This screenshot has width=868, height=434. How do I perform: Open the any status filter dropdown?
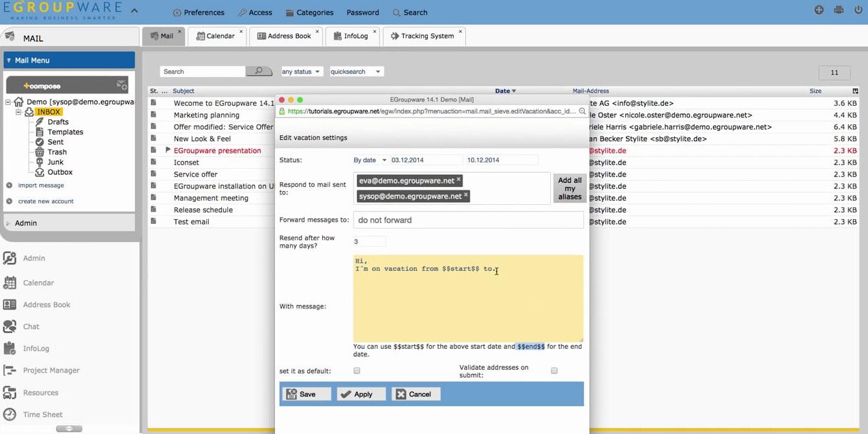[x=301, y=72]
